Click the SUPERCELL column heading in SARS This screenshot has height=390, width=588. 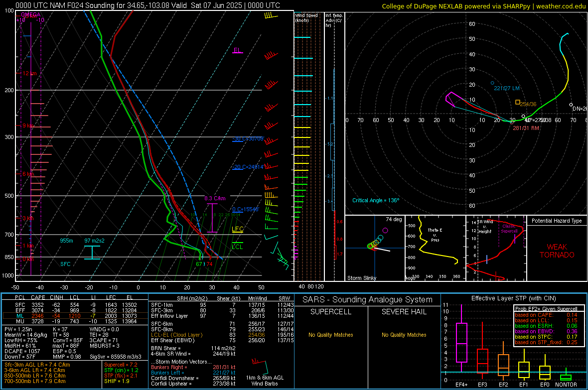tap(331, 312)
